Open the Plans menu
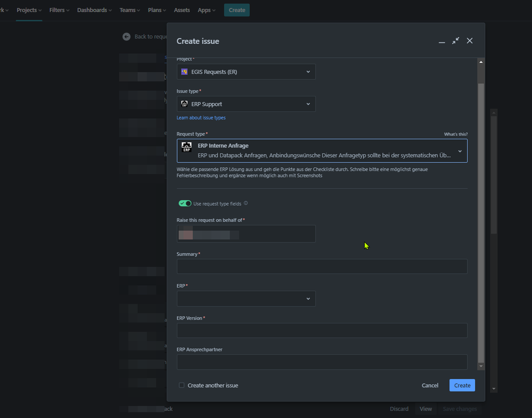Image resolution: width=532 pixels, height=418 pixels. pyautogui.click(x=157, y=10)
